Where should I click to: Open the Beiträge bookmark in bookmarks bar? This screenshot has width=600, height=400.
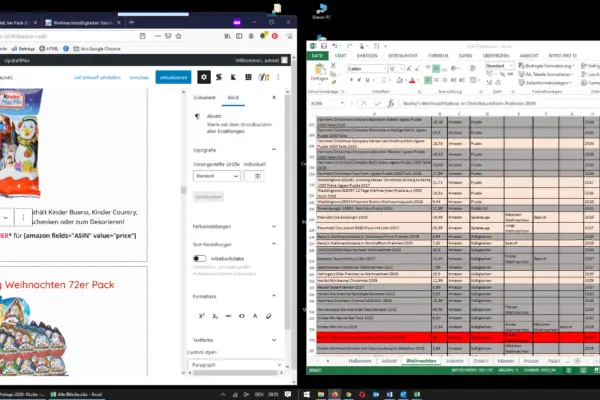24,49
